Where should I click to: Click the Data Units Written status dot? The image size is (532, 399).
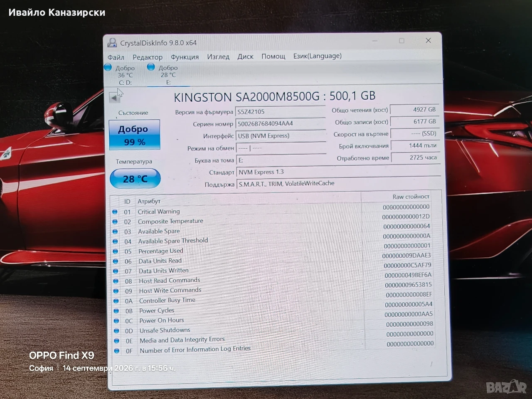pos(116,271)
